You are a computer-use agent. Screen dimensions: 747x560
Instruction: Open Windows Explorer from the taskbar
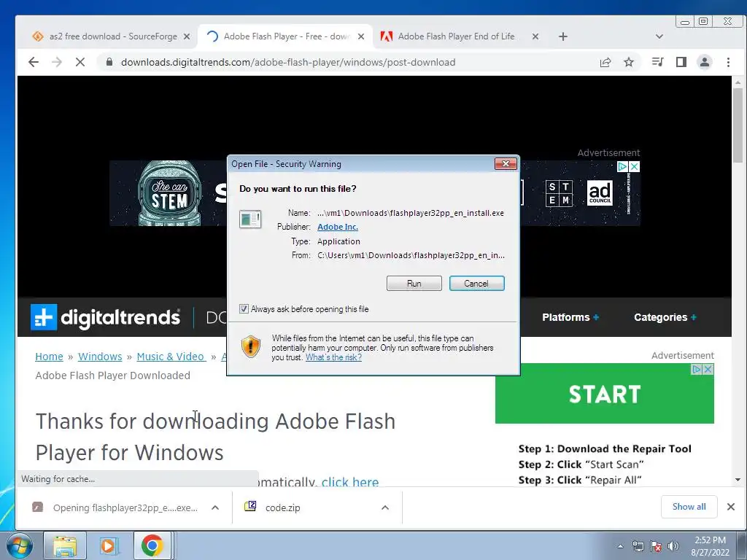pos(65,545)
